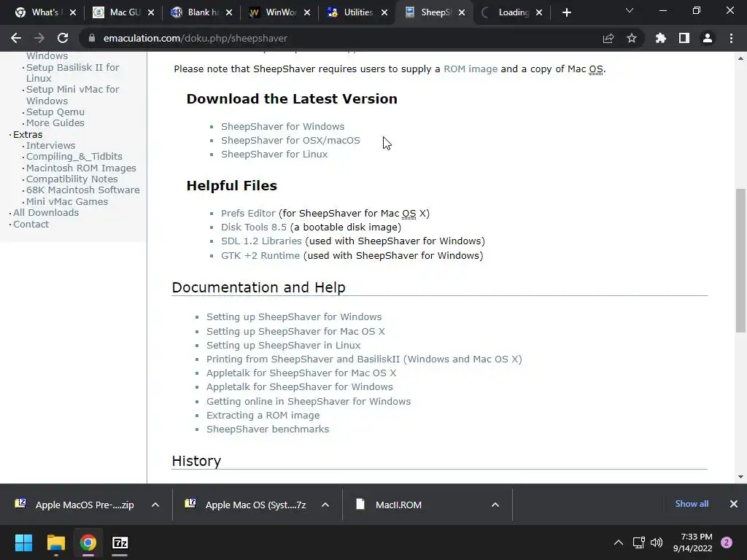
Task: Open SheepShaver for Windows link
Action: (282, 126)
